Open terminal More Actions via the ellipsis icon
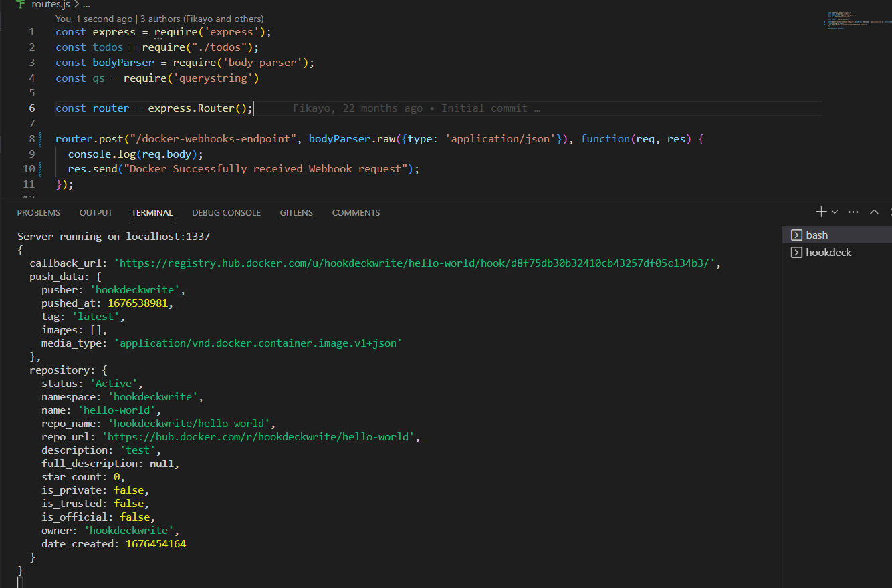The height and width of the screenshot is (588, 892). (x=852, y=212)
